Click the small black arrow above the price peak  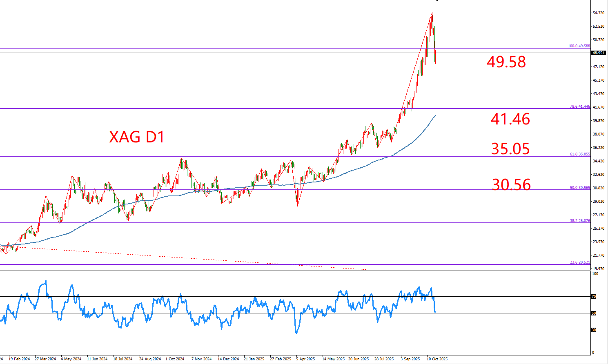[x=437, y=1]
